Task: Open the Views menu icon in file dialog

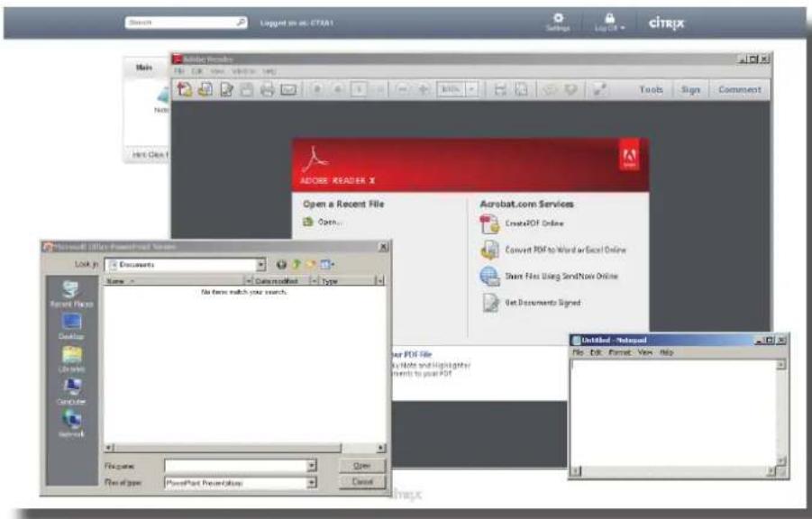Action: click(327, 265)
